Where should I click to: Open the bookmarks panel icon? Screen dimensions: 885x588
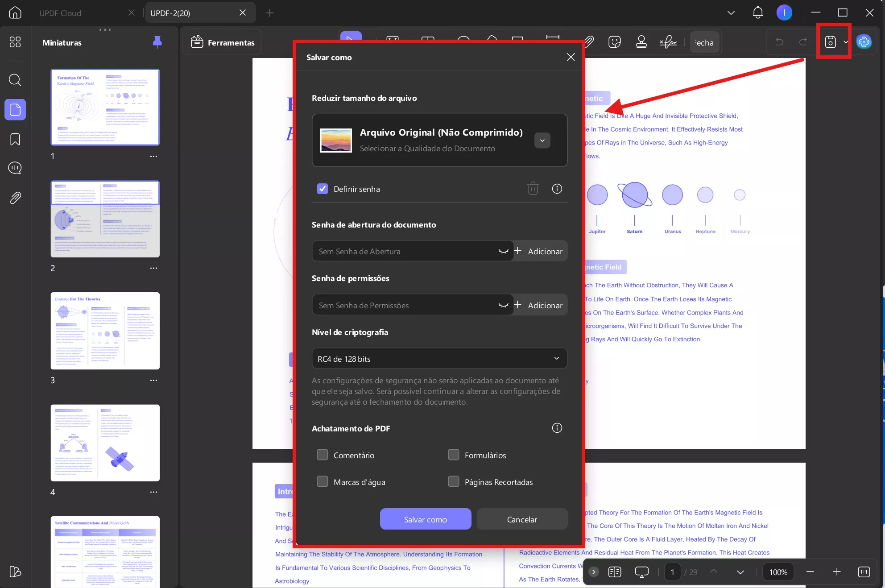[15, 139]
